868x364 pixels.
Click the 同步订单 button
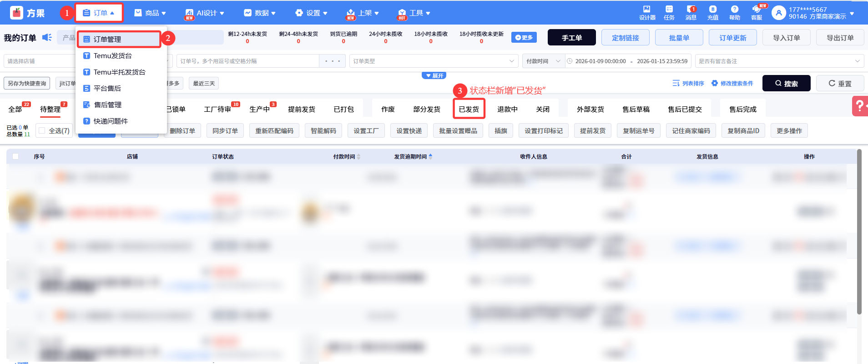(225, 131)
